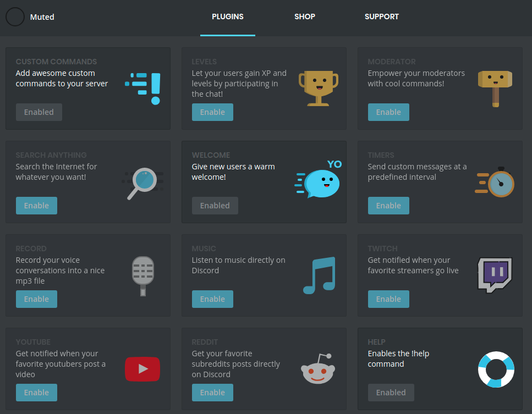Click the MUSIC card title
This screenshot has width=532, height=414.
click(204, 249)
